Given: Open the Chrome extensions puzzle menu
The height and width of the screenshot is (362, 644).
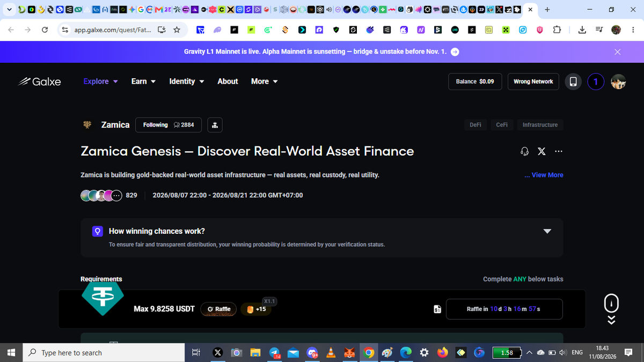Looking at the screenshot, I should (x=557, y=30).
